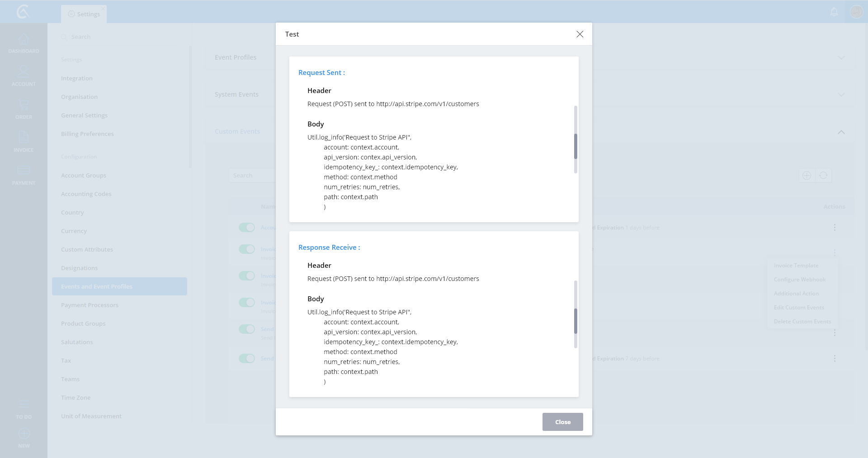The width and height of the screenshot is (868, 458).
Task: Expand the System Events section chevron
Action: pyautogui.click(x=841, y=94)
